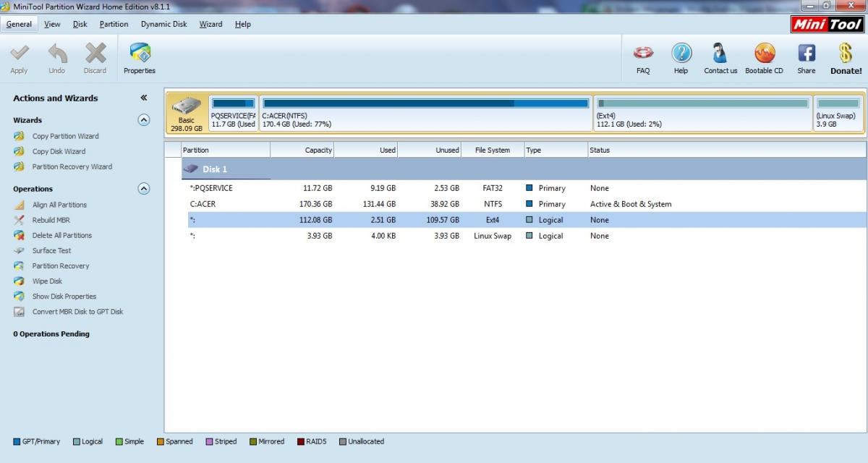Click the Discard X toolbar icon
Viewport: 868px width, 463px height.
95,54
